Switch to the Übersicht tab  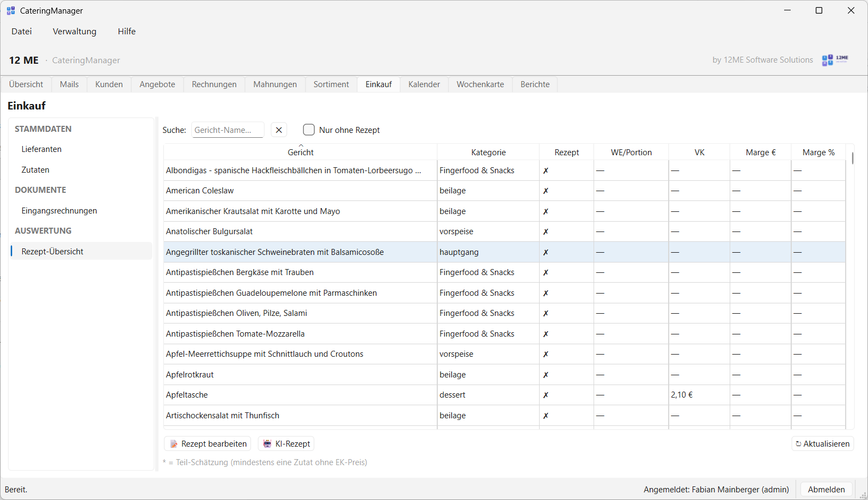[26, 84]
